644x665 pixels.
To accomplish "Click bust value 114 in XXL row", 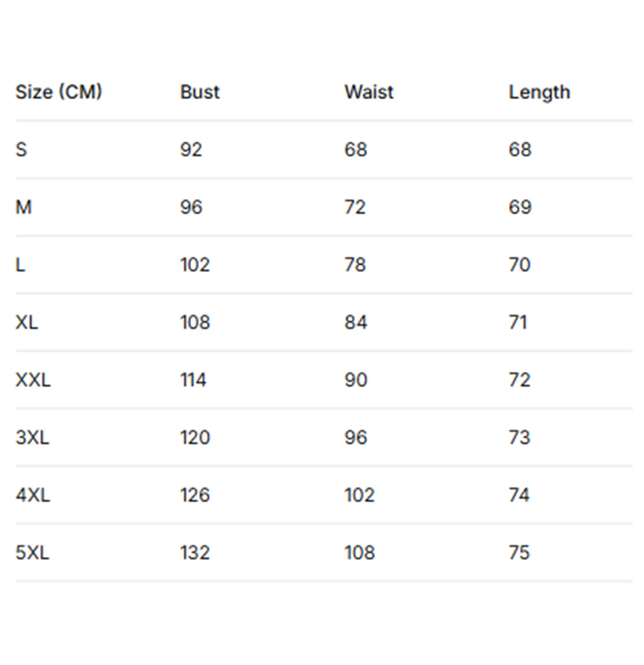I will tap(193, 380).
